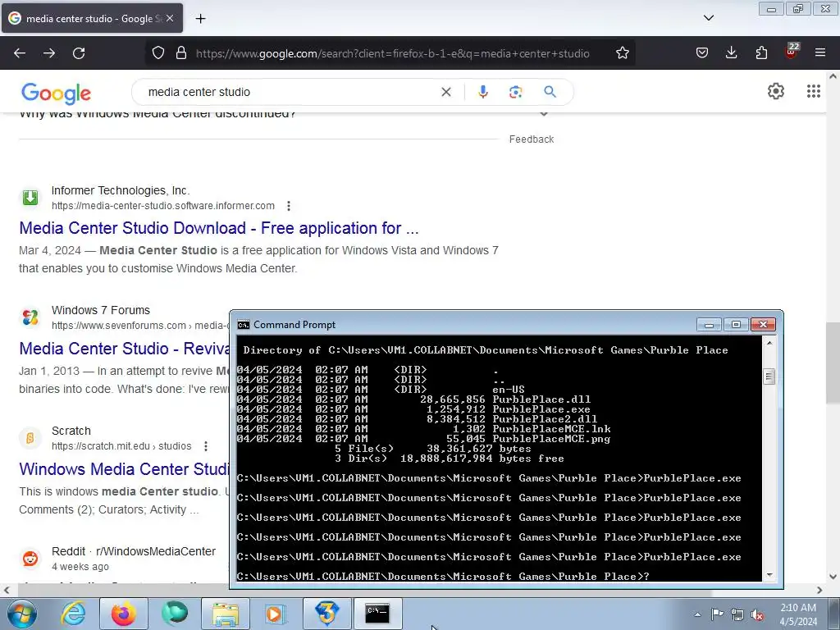Click the Command Prompt scroll down arrow
840x630 pixels.
point(769,575)
